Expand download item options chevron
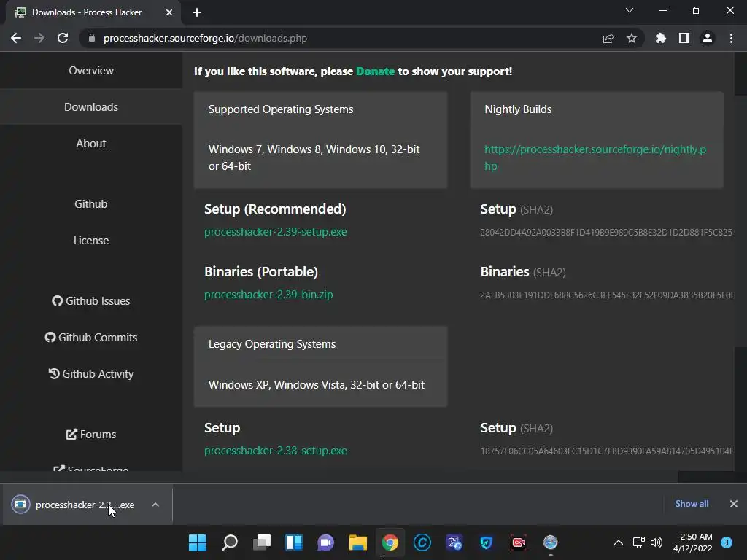 [x=155, y=505]
